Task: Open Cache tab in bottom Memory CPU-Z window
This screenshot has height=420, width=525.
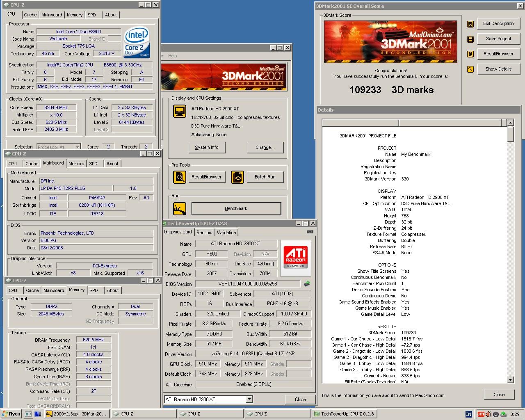Action: 32,290
